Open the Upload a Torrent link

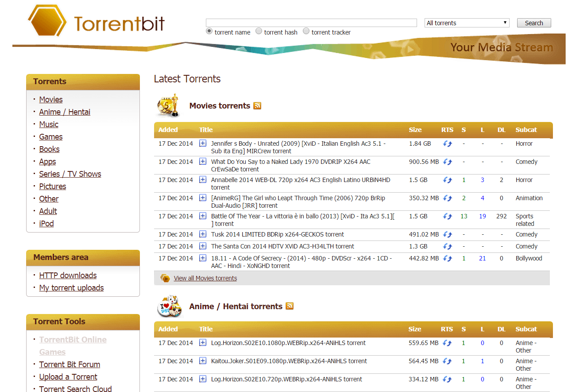[68, 377]
